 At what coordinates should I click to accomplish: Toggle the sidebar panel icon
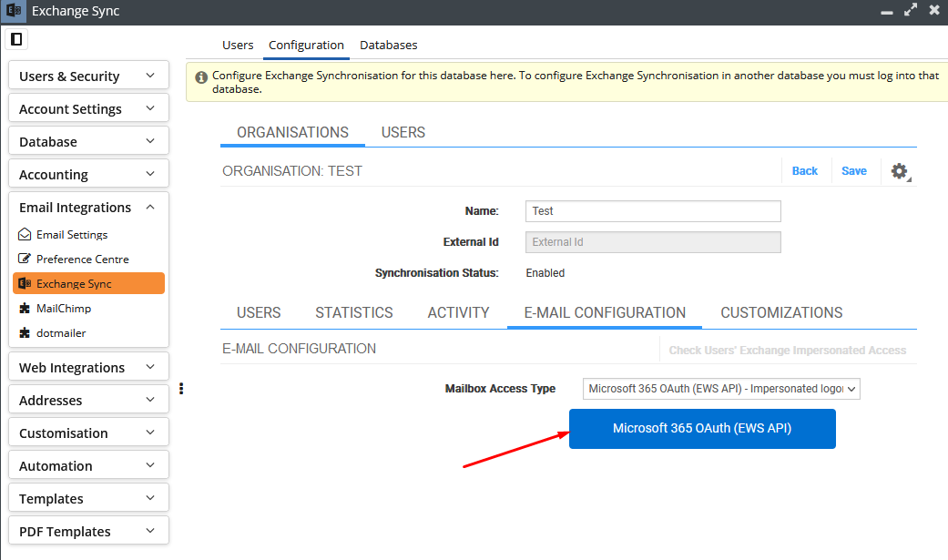16,39
